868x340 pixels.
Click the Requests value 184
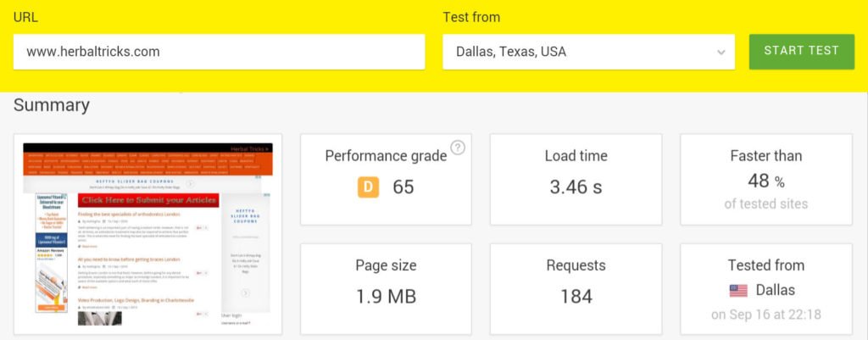pyautogui.click(x=576, y=297)
